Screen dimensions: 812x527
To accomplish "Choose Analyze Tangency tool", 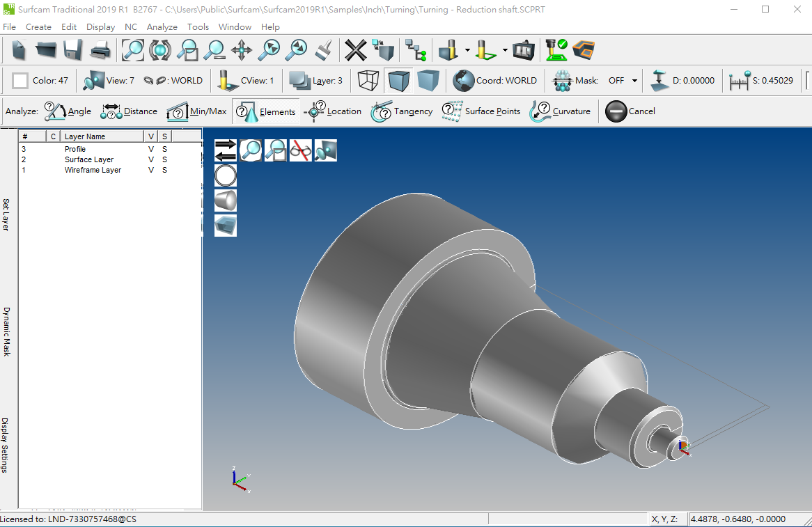I will click(x=402, y=111).
